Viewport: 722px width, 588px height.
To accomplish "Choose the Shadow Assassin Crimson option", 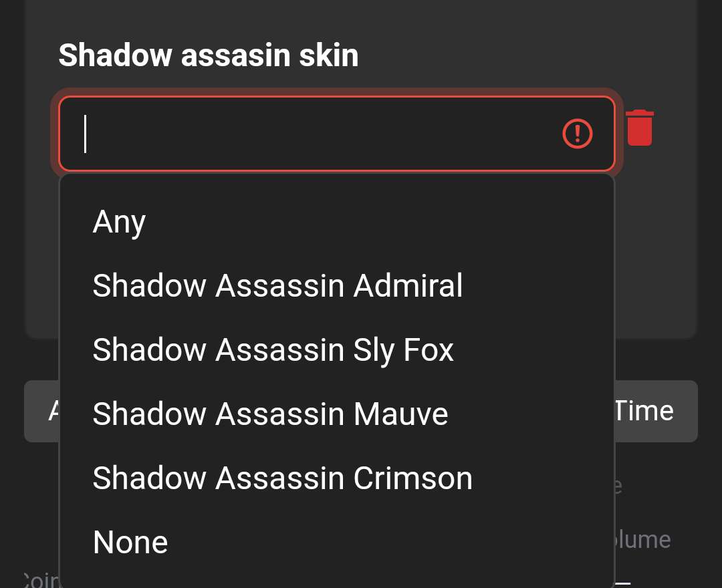I will [282, 478].
